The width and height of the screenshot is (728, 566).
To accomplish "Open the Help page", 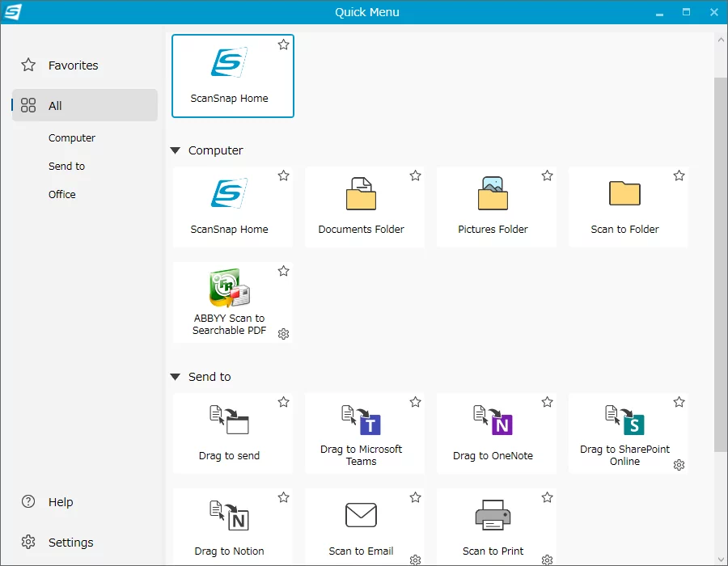I will (x=61, y=502).
